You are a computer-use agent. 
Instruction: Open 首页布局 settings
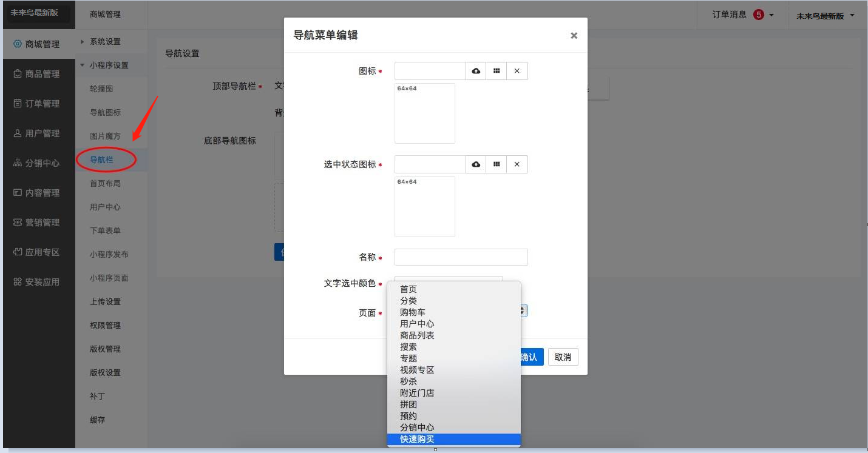click(105, 184)
